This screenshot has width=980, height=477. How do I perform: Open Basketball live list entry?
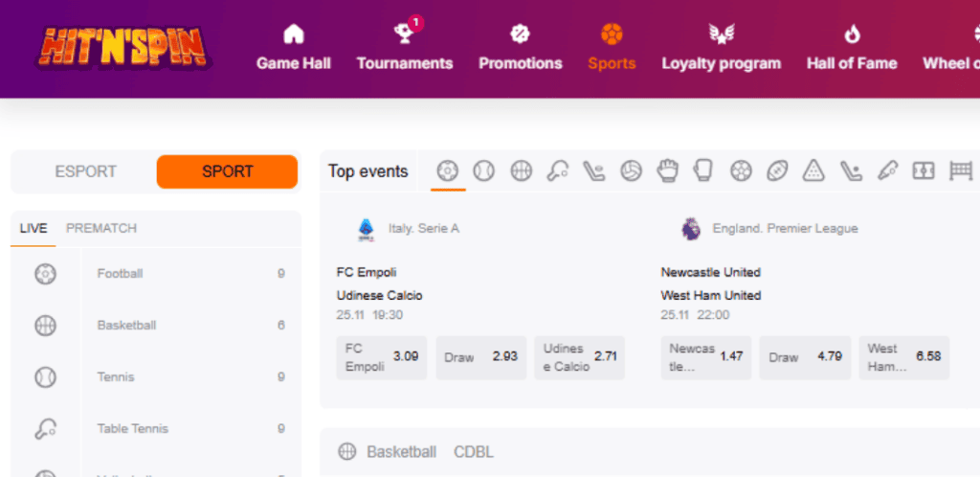click(x=156, y=326)
